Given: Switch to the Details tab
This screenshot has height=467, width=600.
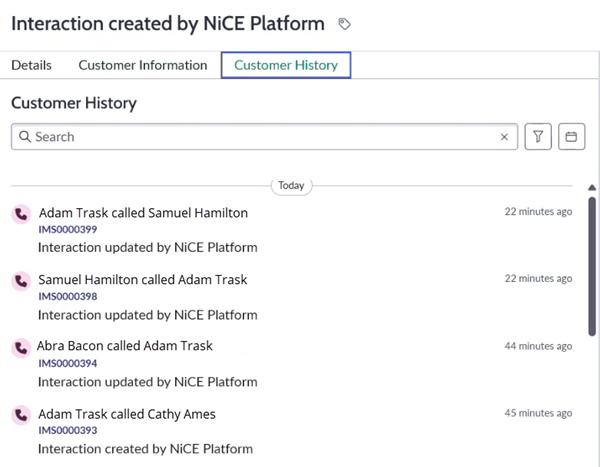Looking at the screenshot, I should (32, 65).
